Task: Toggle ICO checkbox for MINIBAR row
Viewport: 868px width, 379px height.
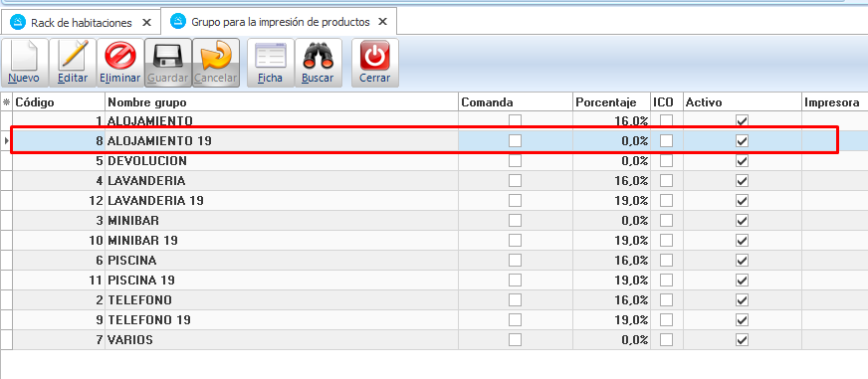Action: point(667,221)
